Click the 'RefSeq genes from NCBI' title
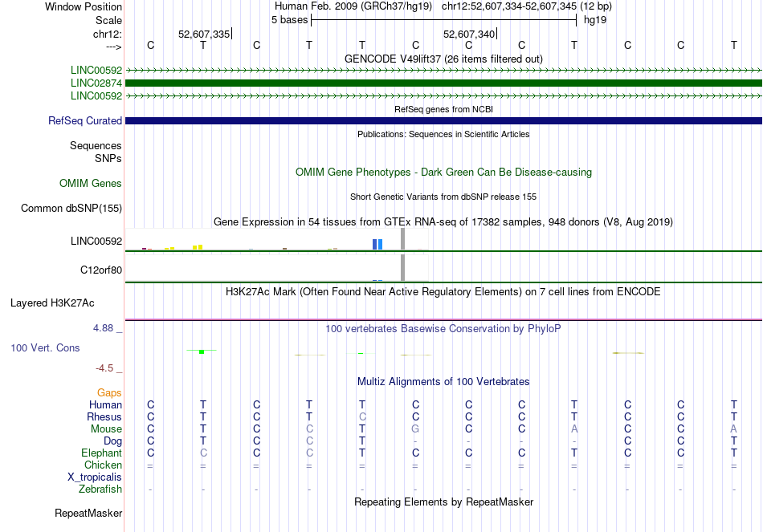Viewport: 763px width, 532px height. point(444,109)
